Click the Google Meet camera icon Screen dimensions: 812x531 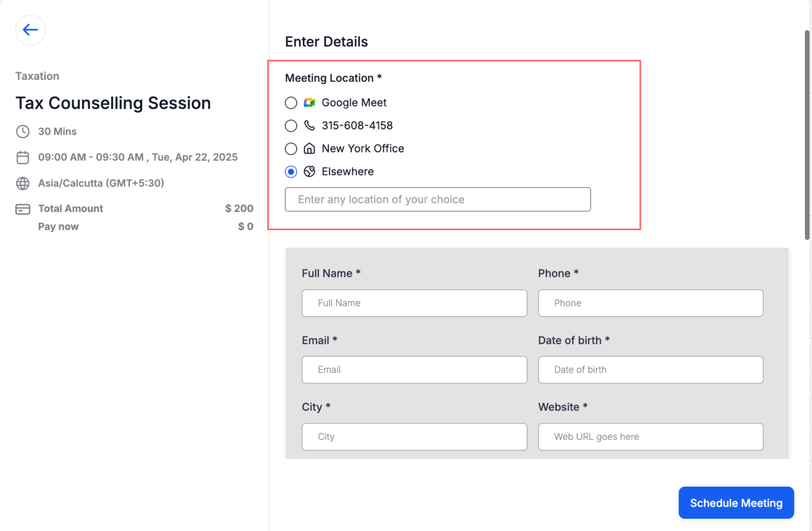(309, 103)
